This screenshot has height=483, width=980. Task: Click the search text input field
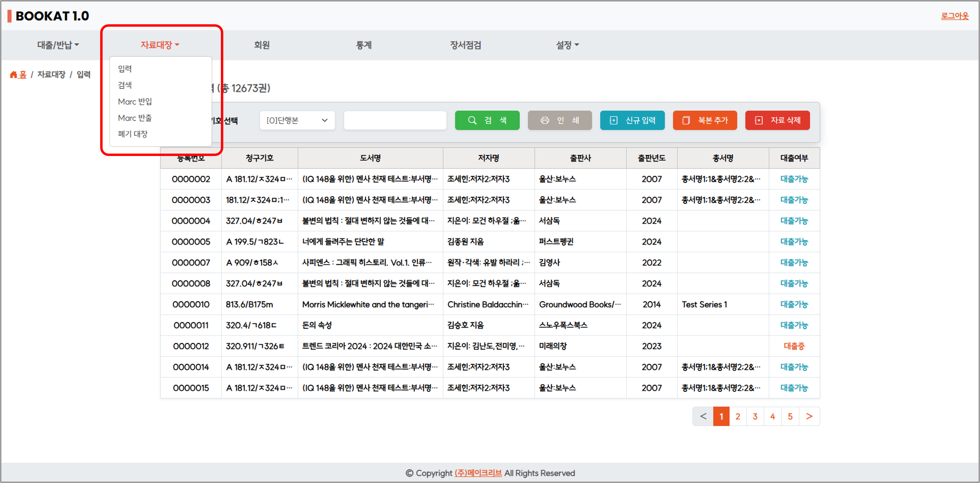pyautogui.click(x=395, y=120)
